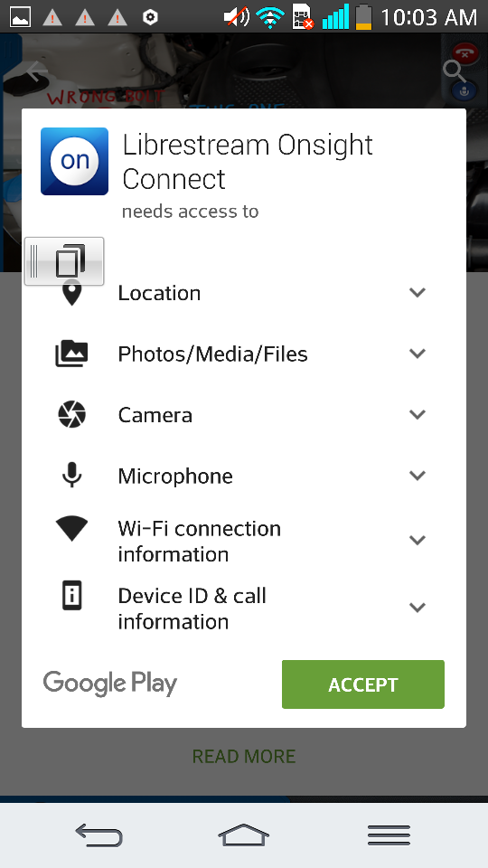Image resolution: width=488 pixels, height=868 pixels.
Task: Expand Device ID & call information chevron
Action: [418, 608]
